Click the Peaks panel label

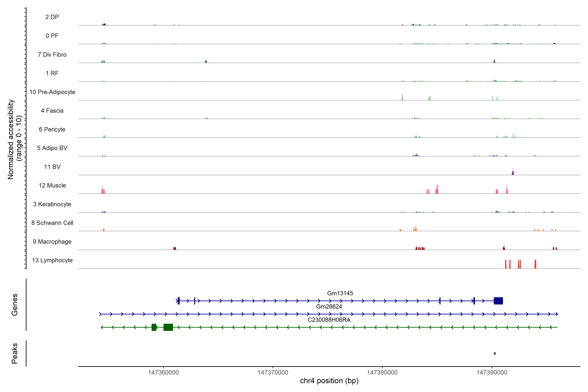pos(15,353)
